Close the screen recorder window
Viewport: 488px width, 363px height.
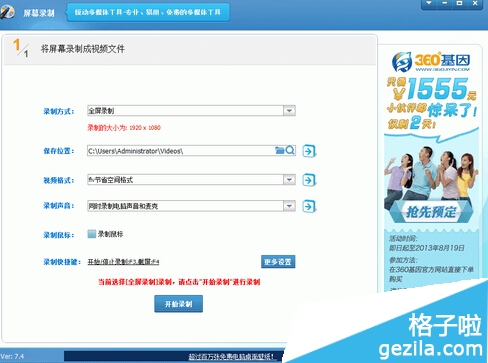tap(475, 3)
